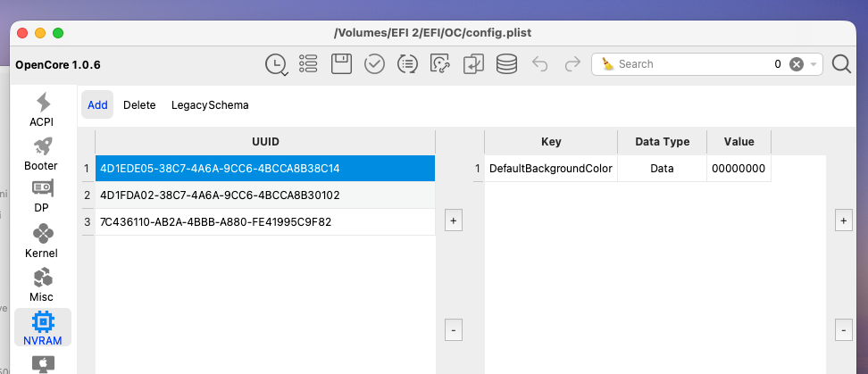Click the Add button
This screenshot has height=374, width=868.
pyautogui.click(x=97, y=105)
